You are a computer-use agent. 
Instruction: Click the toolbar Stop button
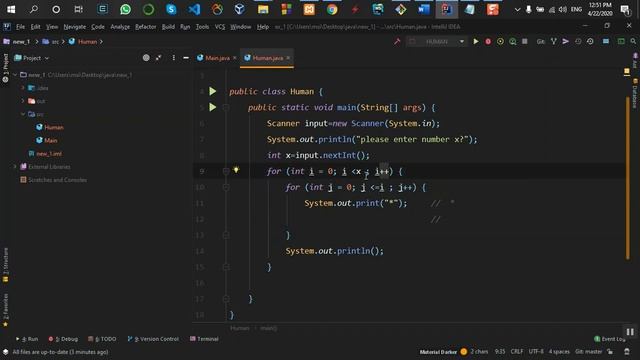[x=525, y=42]
